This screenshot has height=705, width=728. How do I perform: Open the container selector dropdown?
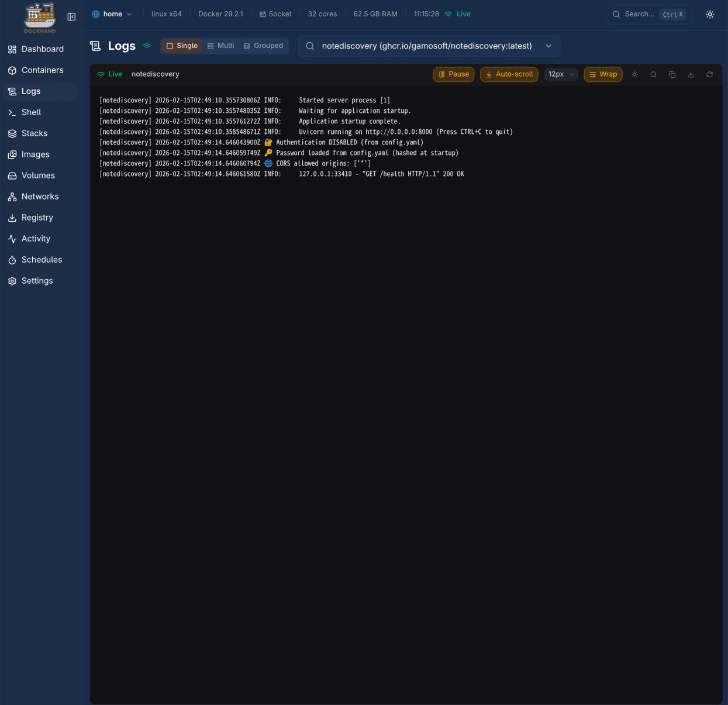[548, 46]
